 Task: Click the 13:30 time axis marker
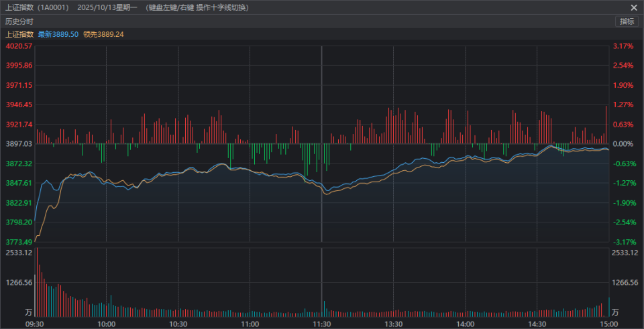point(394,324)
